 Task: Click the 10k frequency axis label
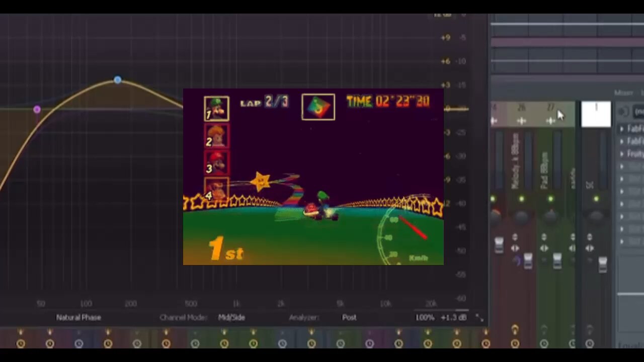[385, 303]
